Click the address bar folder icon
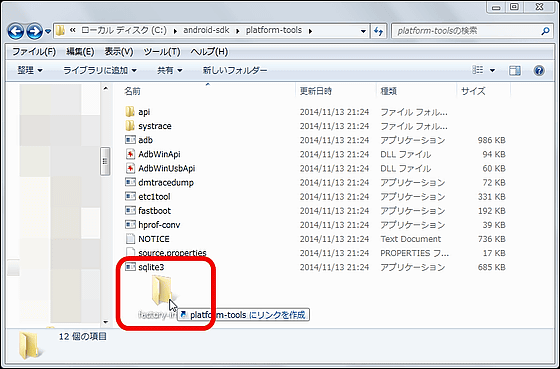The height and width of the screenshot is (369, 560). pos(60,31)
